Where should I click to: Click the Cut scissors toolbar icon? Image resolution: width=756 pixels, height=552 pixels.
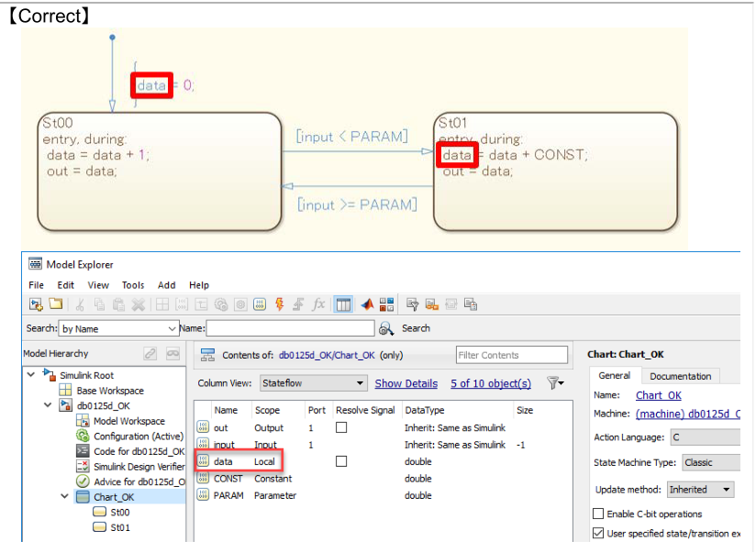point(80,304)
